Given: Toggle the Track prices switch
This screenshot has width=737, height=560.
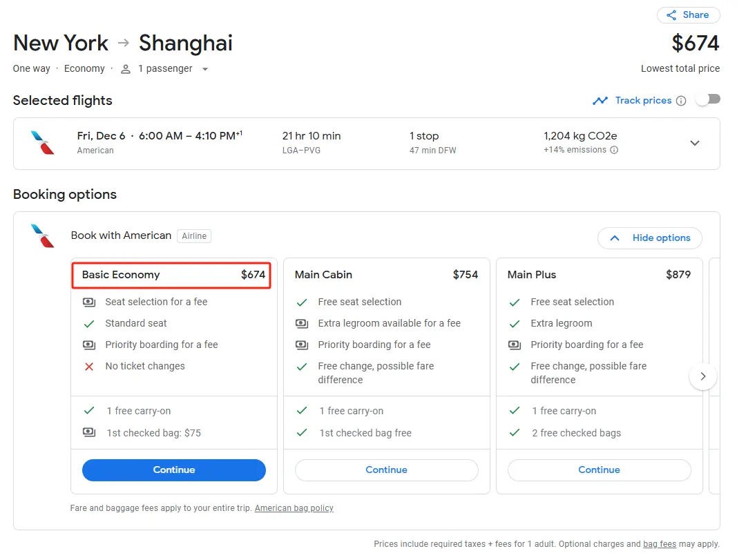Looking at the screenshot, I should (707, 100).
